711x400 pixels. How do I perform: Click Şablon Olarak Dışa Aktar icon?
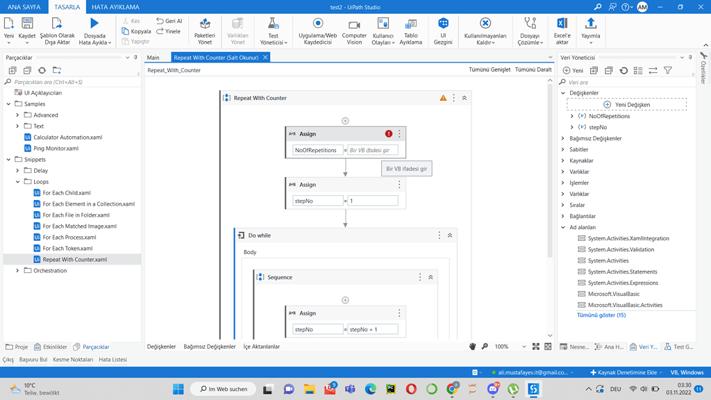[x=57, y=24]
